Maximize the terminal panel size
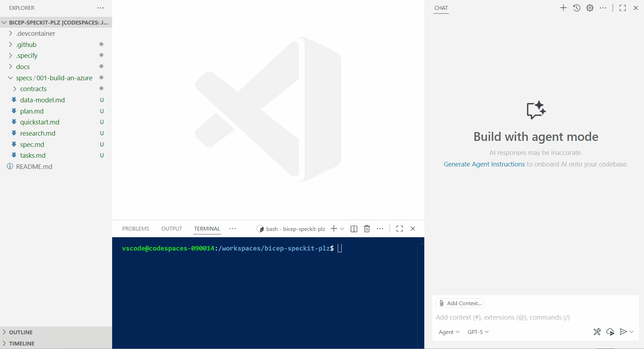The width and height of the screenshot is (644, 349). click(399, 229)
